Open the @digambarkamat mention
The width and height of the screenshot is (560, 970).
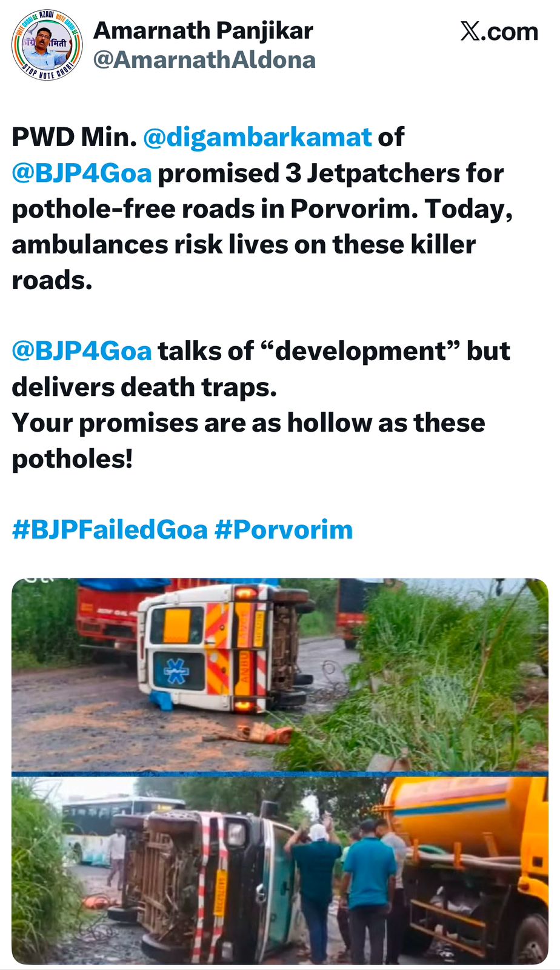[258, 138]
